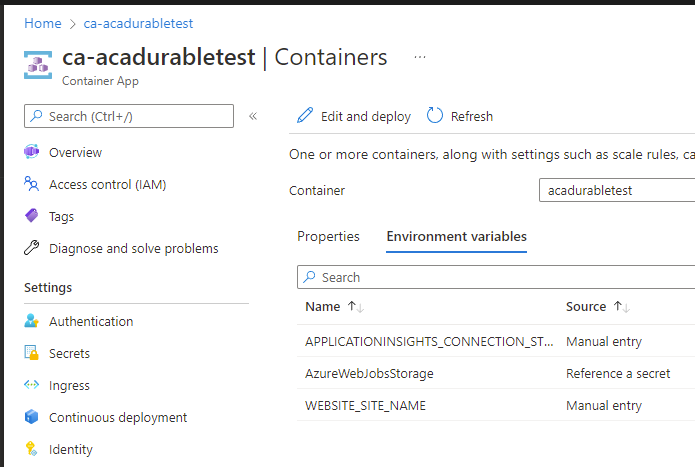This screenshot has height=467, width=695.
Task: Click Source column header
Action: coord(586,307)
